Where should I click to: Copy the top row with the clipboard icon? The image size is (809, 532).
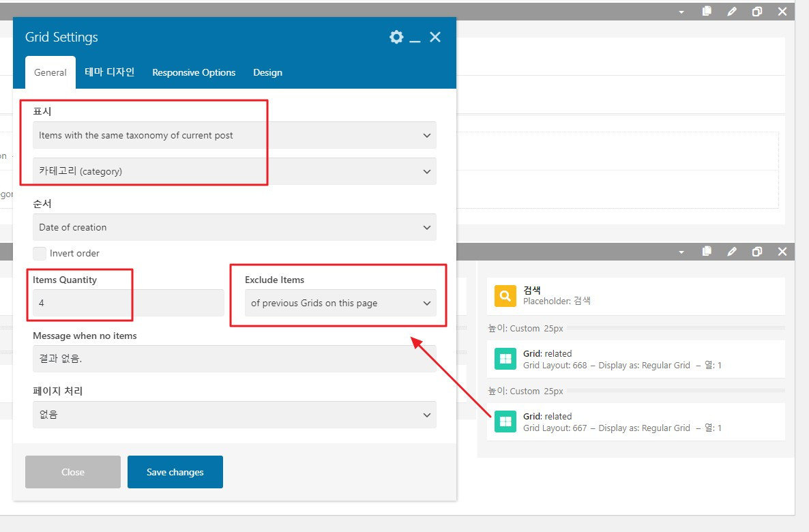707,11
